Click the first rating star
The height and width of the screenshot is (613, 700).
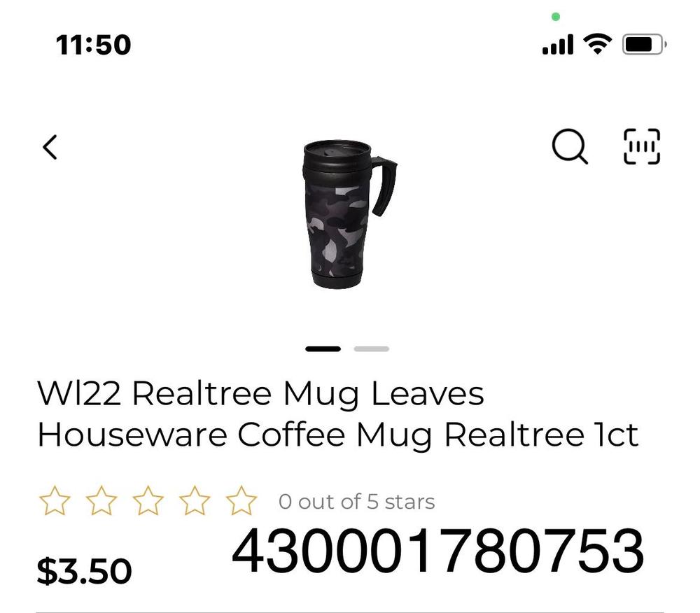55,500
